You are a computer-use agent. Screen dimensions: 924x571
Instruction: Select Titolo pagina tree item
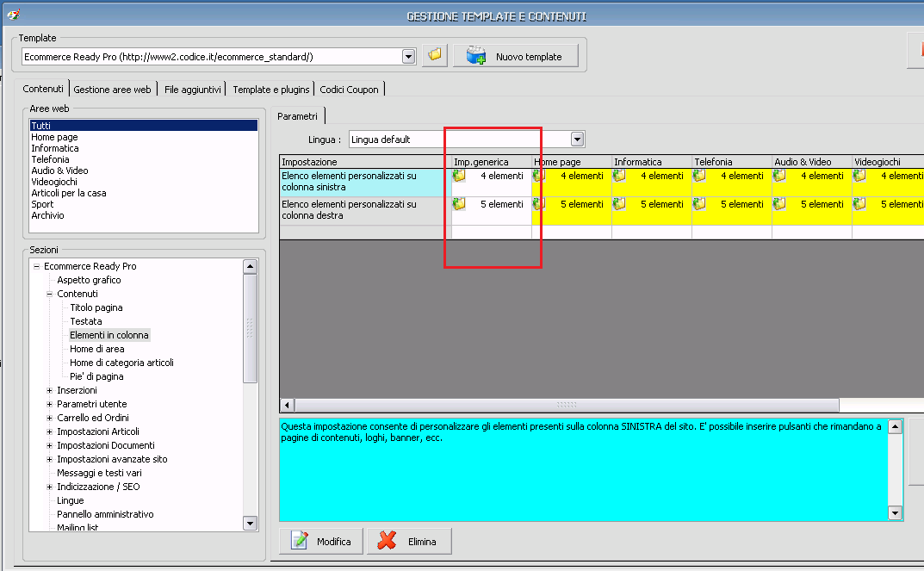click(96, 307)
